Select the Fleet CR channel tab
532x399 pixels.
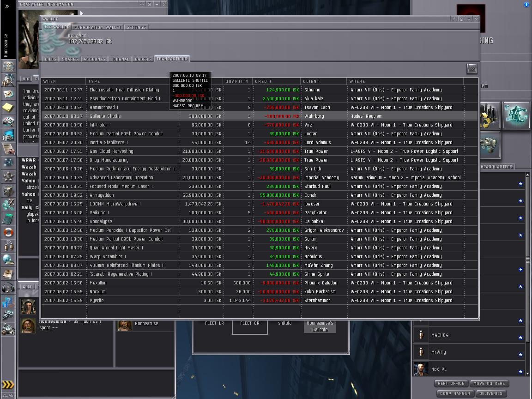(x=250, y=323)
